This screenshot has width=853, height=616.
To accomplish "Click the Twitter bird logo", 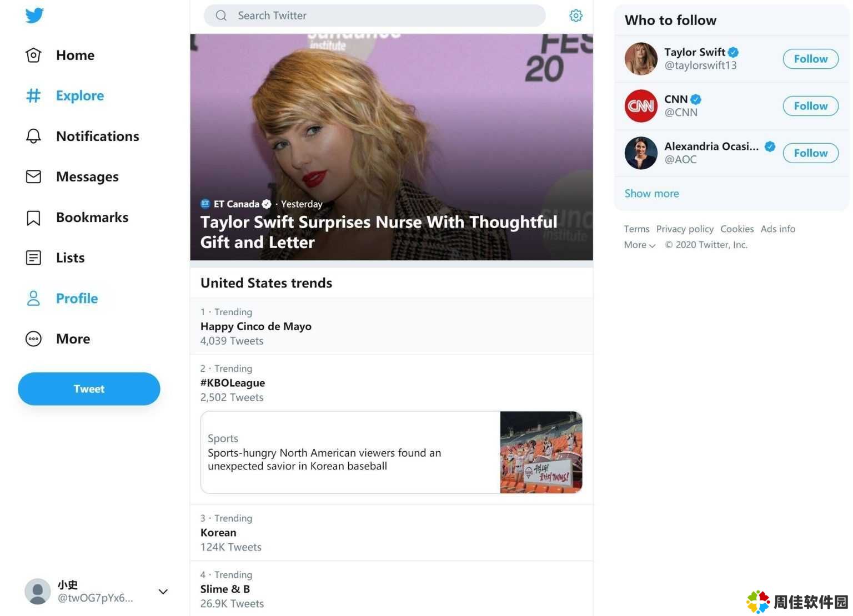I will 34,16.
